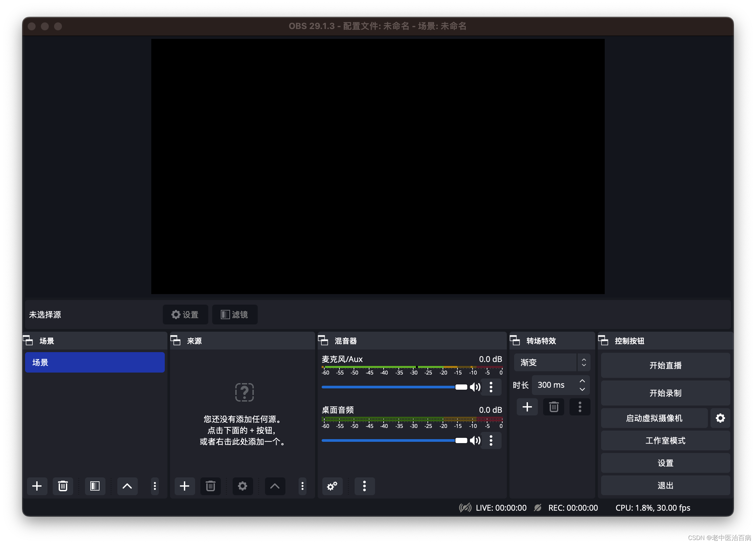Viewport: 756px width, 544px height.
Task: Click the 启动虚拟摄像机 button
Action: (x=654, y=418)
